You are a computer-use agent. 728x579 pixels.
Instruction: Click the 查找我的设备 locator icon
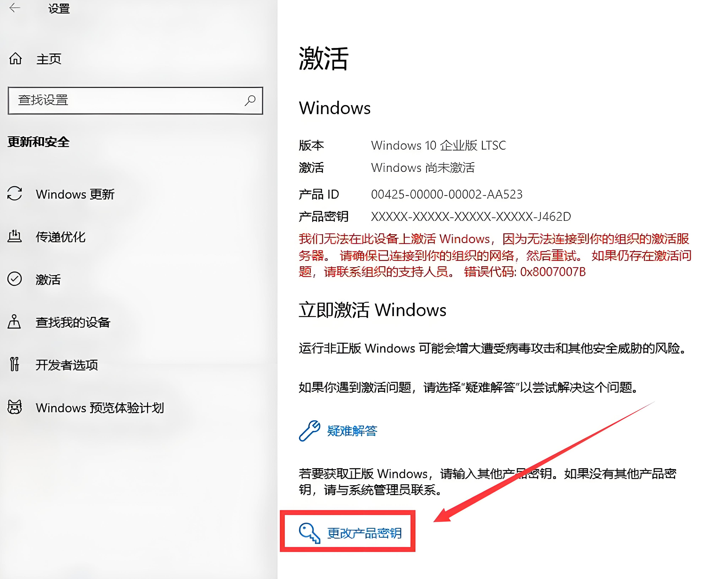click(x=14, y=322)
